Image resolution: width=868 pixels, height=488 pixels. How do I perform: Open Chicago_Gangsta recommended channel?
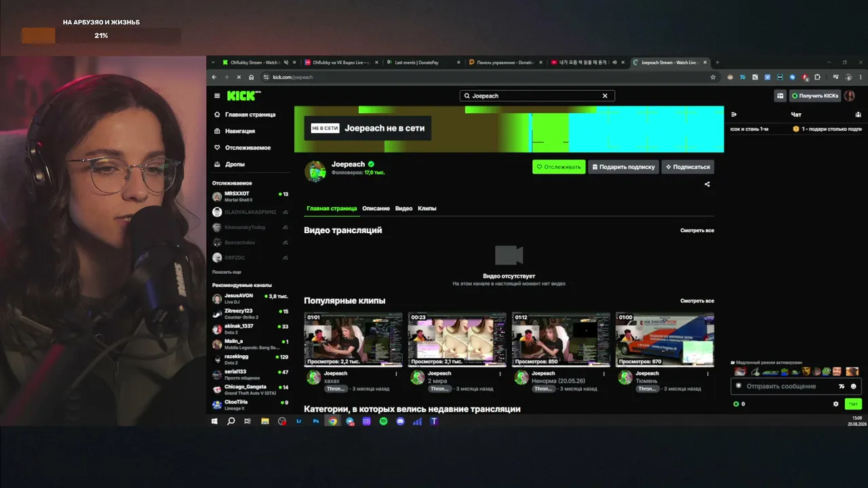point(250,390)
